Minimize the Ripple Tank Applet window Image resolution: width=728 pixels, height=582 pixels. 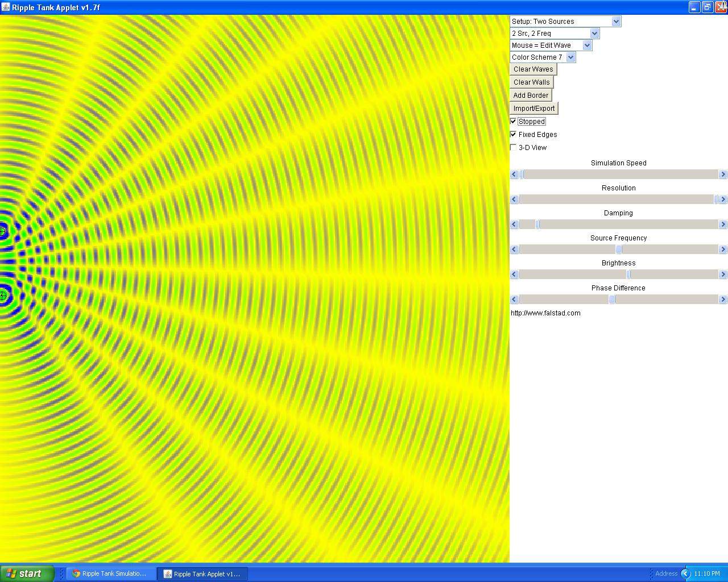pyautogui.click(x=694, y=7)
